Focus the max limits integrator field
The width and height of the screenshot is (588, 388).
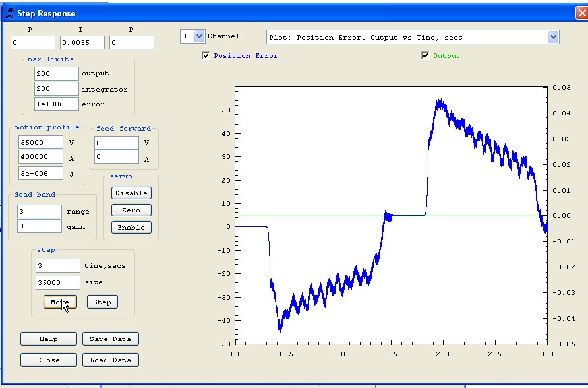coord(56,89)
